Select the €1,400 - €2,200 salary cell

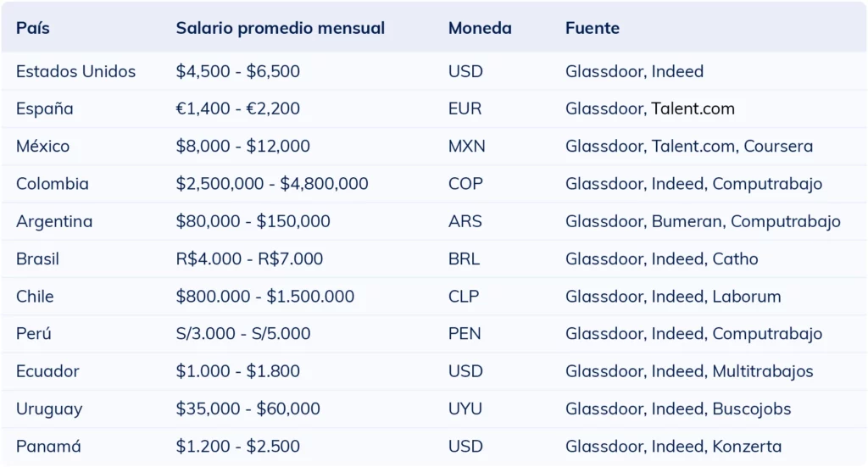(237, 108)
